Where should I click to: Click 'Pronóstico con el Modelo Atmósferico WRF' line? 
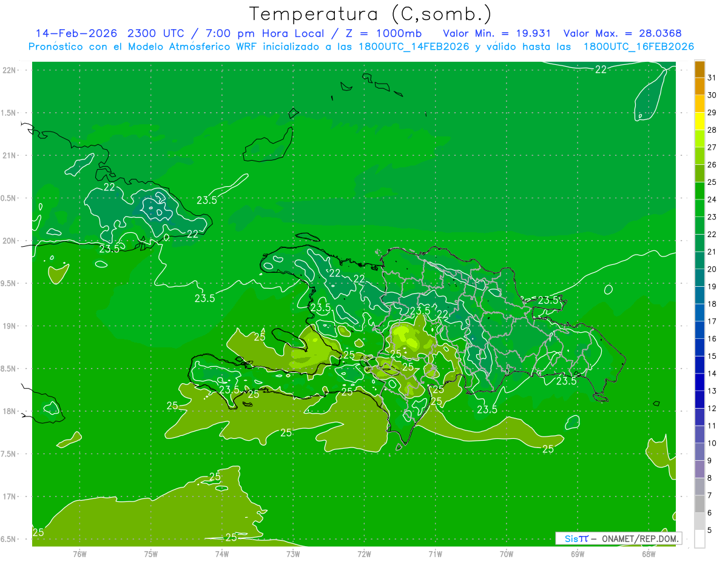[361, 47]
